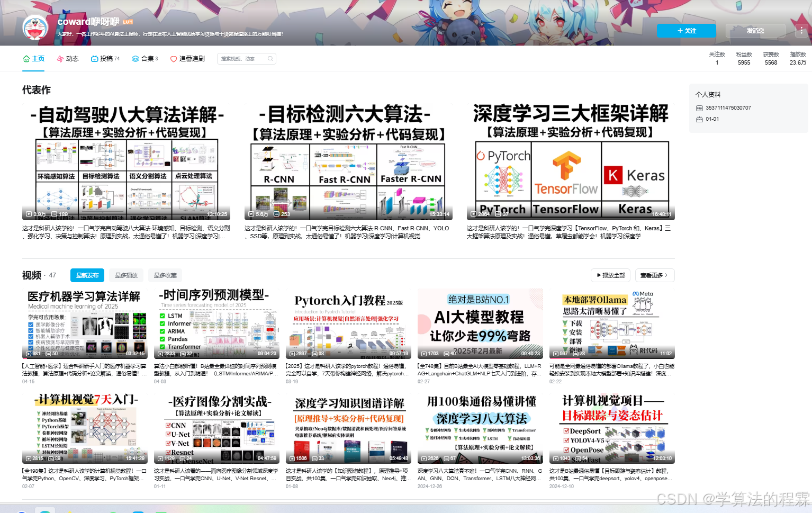
Task: Click the username coward咿呀咿
Action: tap(88, 22)
